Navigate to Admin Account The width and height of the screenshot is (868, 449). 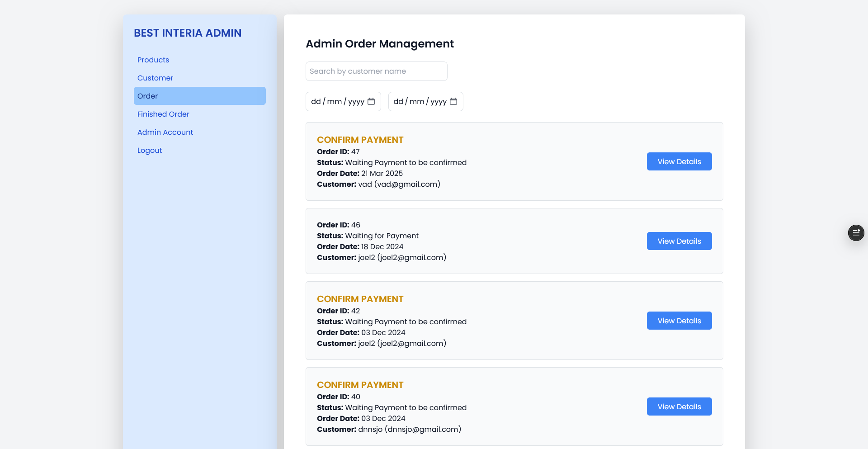[165, 132]
